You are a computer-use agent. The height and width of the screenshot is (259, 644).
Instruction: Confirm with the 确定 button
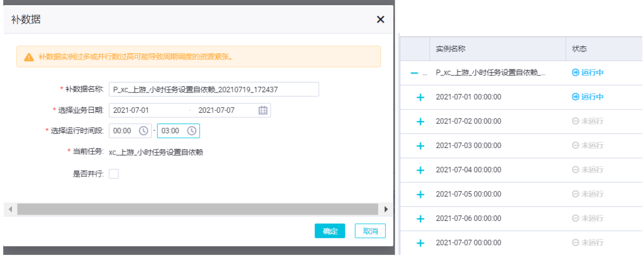tap(330, 231)
